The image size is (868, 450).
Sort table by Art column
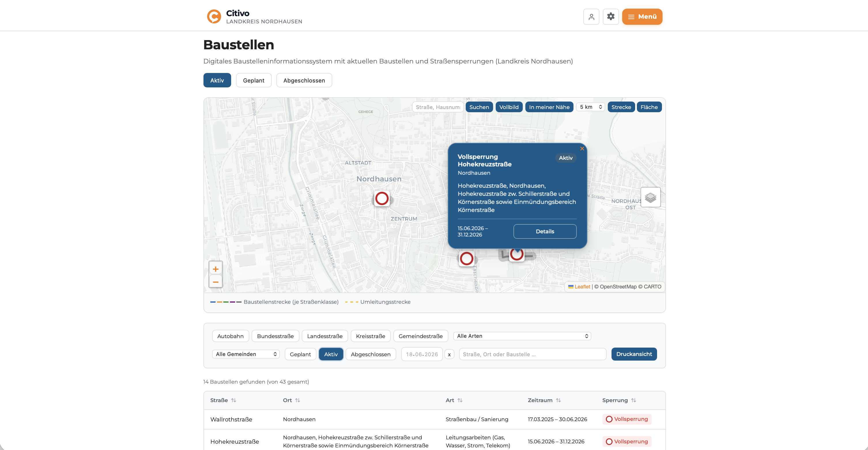(x=454, y=400)
